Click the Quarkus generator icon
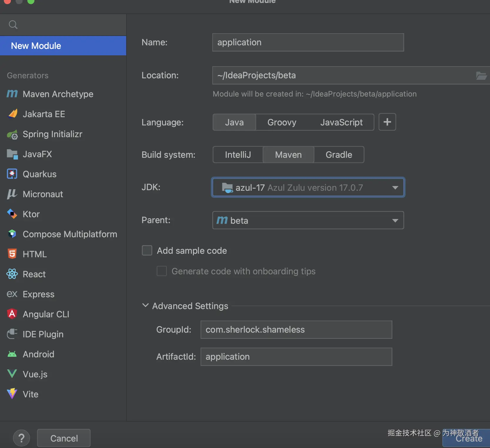490x448 pixels. 12,174
